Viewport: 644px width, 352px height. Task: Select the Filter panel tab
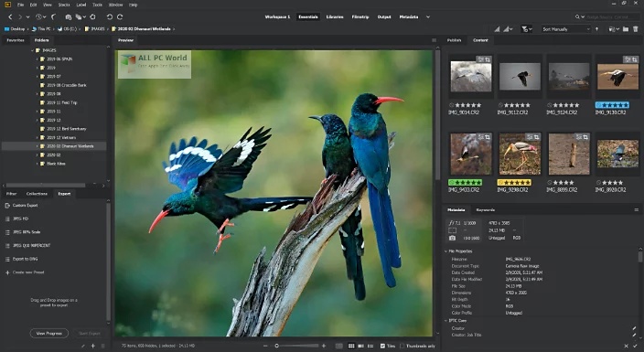point(12,194)
